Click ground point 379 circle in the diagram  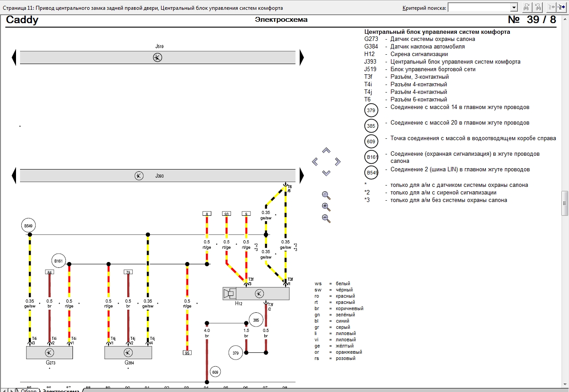[x=236, y=353]
